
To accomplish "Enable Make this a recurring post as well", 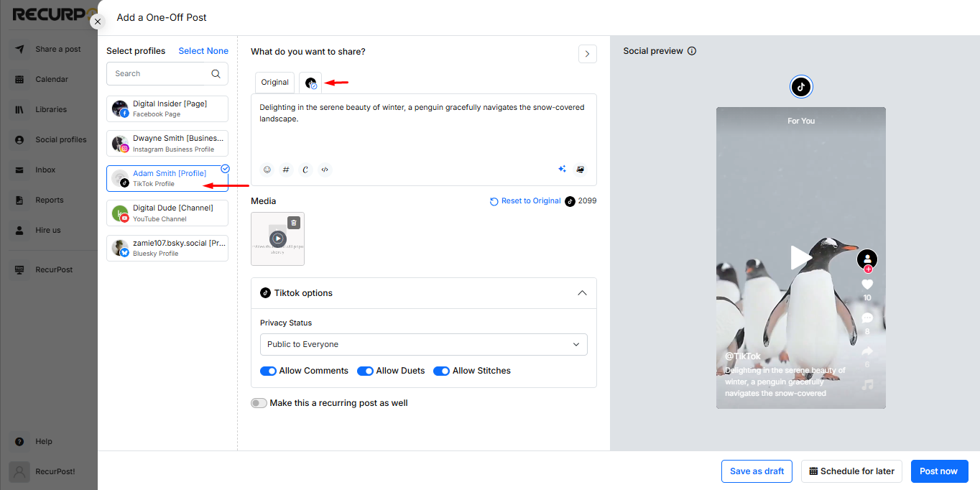I will [259, 403].
